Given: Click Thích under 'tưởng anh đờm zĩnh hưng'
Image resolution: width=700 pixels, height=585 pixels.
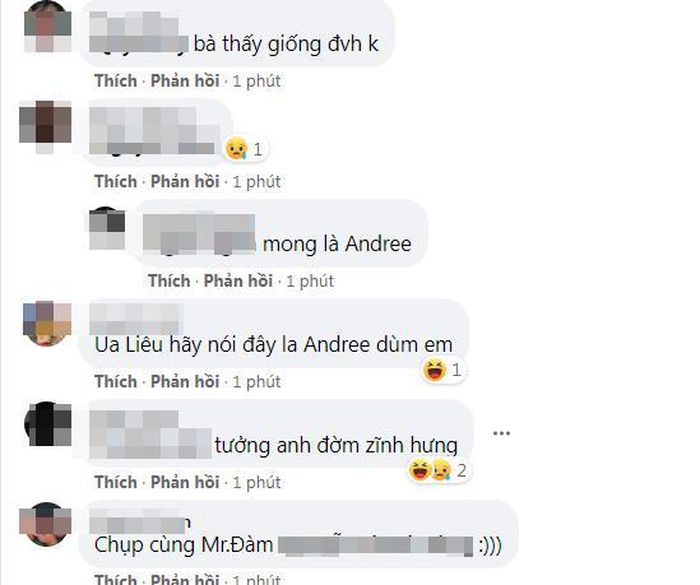Looking at the screenshot, I should (x=116, y=482).
